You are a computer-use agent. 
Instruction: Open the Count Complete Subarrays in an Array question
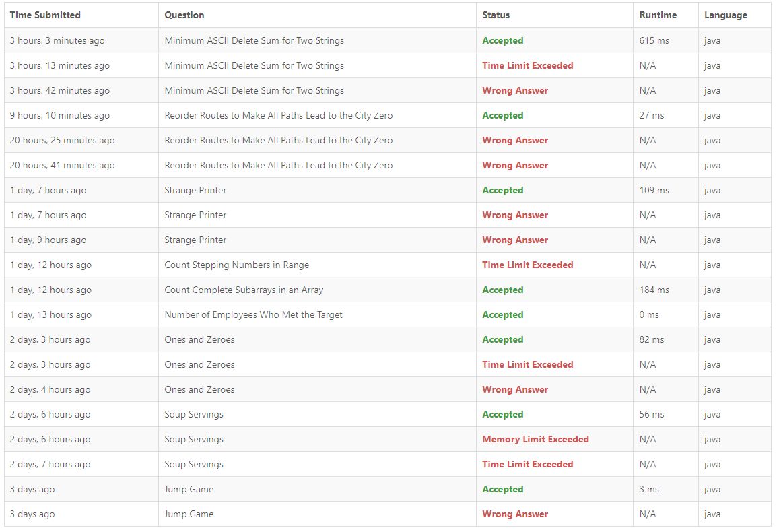click(x=244, y=290)
